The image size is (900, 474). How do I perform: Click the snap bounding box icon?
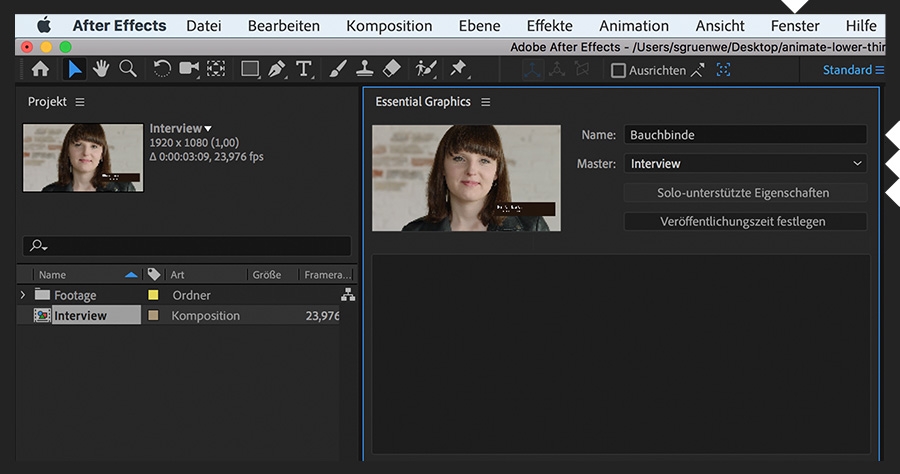point(723,70)
